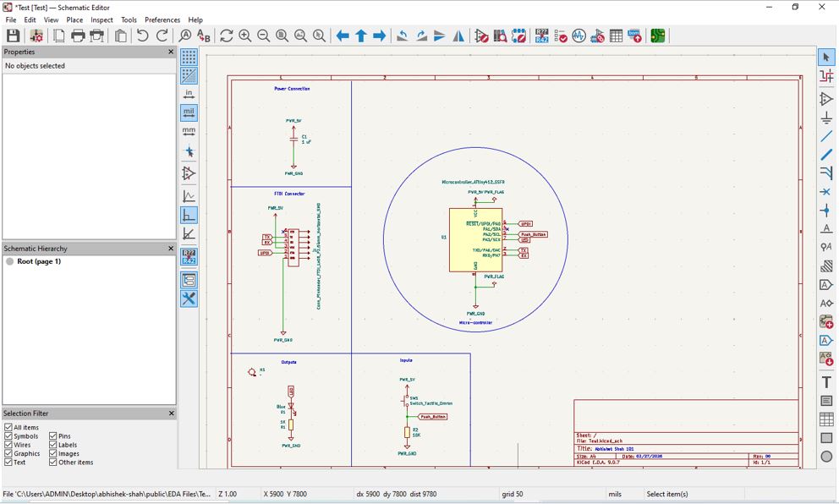Select Root (page 1) in hierarchy

tap(38, 261)
